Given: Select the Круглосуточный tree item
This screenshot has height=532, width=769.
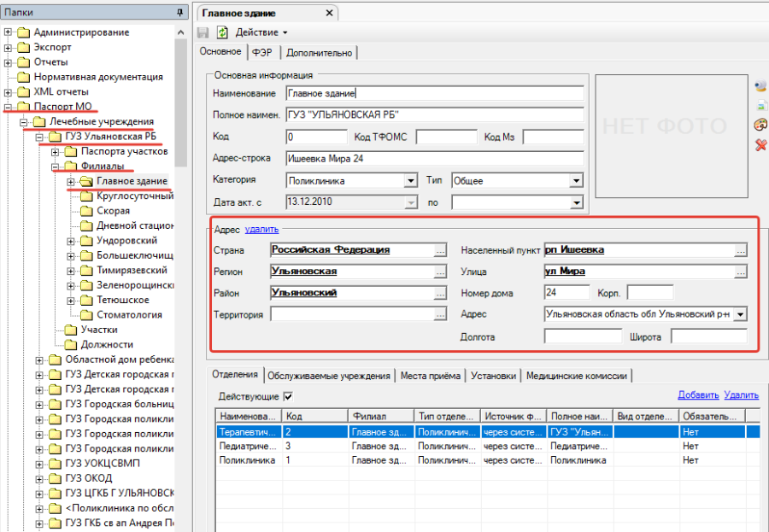Looking at the screenshot, I should coord(135,196).
